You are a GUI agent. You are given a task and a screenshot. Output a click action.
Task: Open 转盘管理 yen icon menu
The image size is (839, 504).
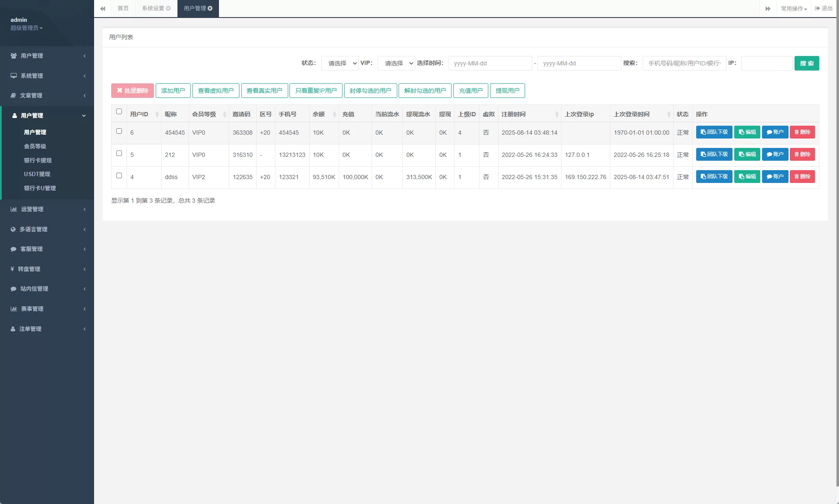[x=12, y=269]
